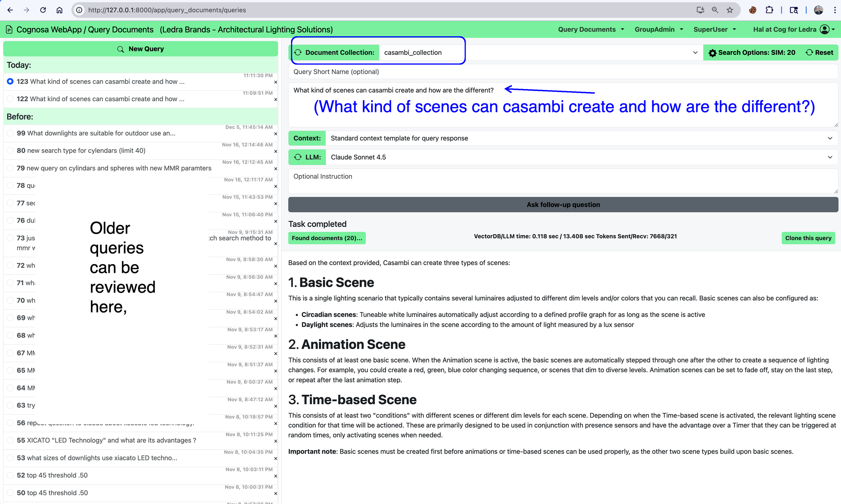Image resolution: width=841 pixels, height=504 pixels.
Task: Select radio button for query 99 downlights
Action: (x=10, y=133)
